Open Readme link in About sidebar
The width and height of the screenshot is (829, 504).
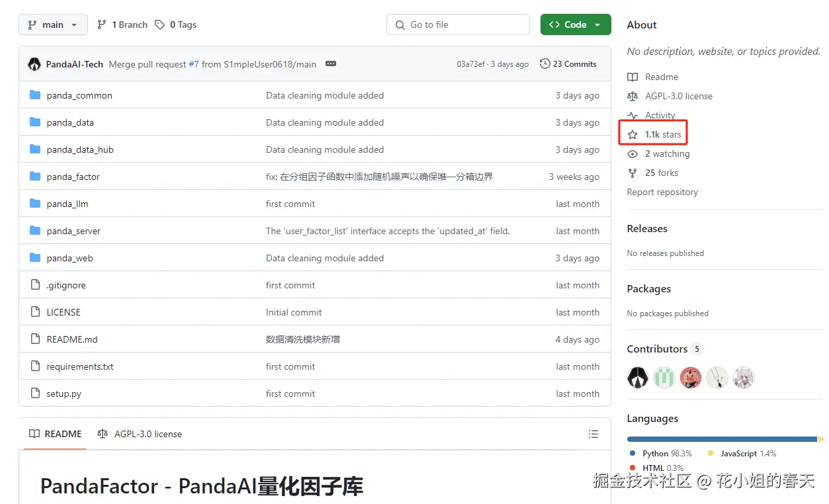coord(662,77)
